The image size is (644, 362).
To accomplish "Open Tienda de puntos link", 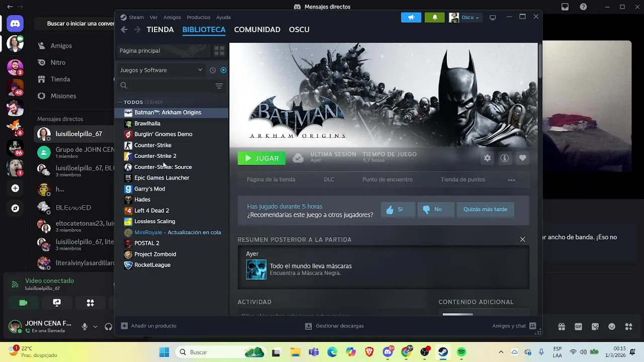I will point(463,179).
